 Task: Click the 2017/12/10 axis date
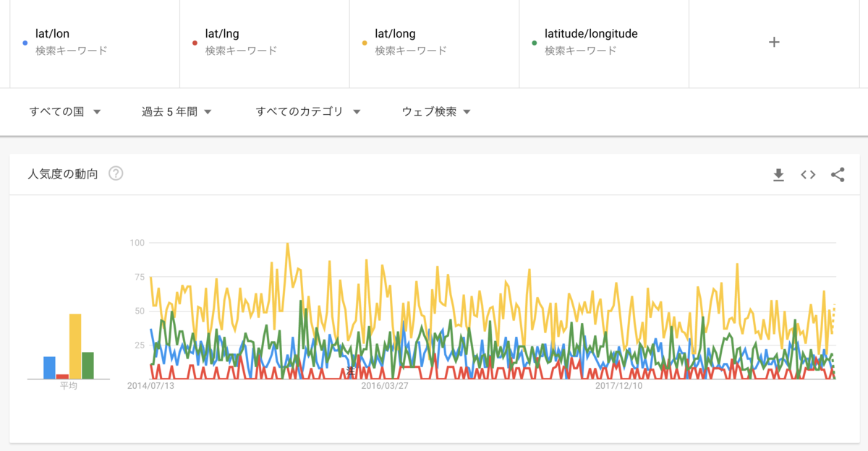[x=618, y=386]
